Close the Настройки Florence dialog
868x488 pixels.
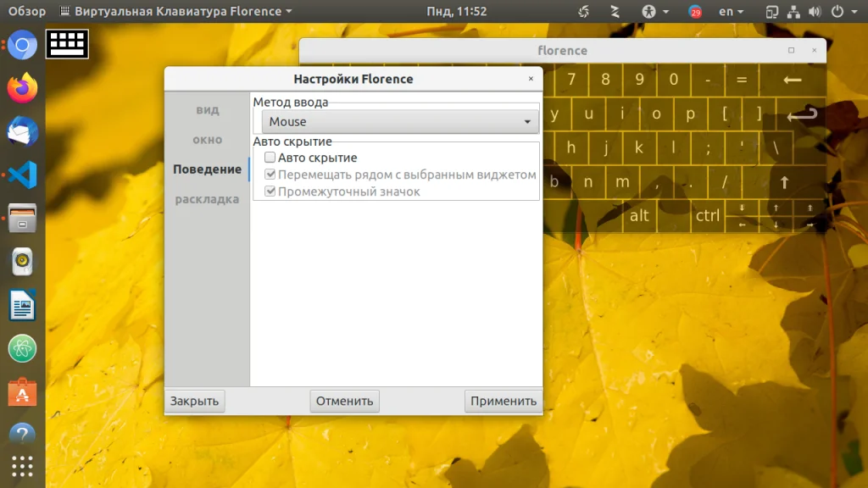click(531, 79)
